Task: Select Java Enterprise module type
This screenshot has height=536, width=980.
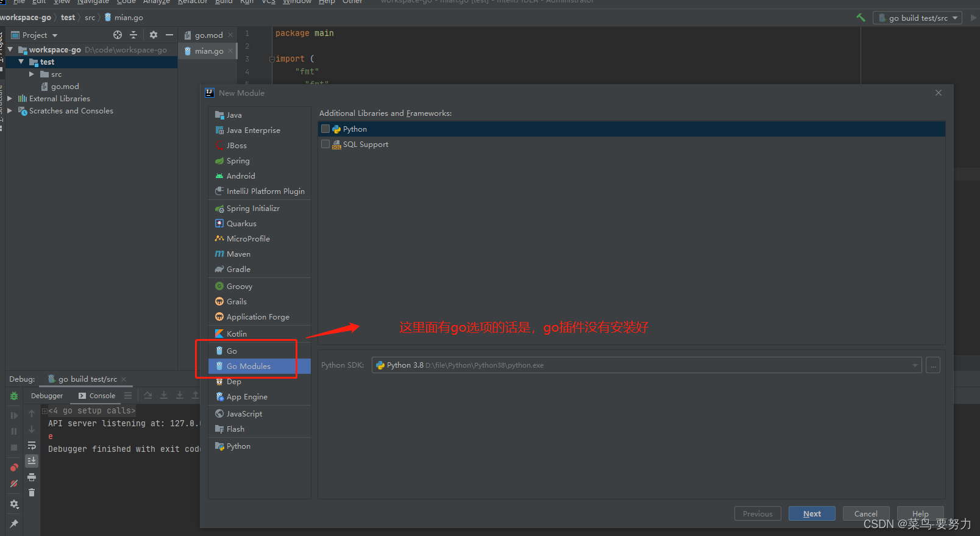Action: 260,130
